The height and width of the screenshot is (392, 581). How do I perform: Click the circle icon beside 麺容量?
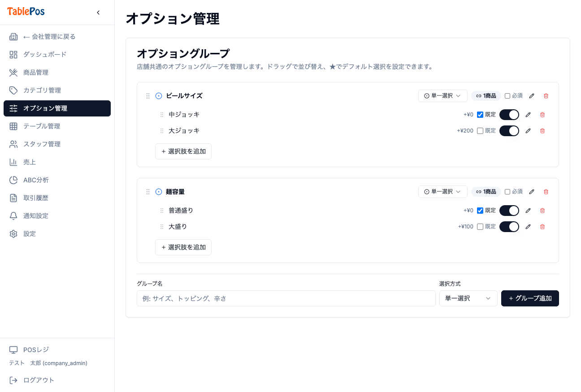(x=159, y=192)
